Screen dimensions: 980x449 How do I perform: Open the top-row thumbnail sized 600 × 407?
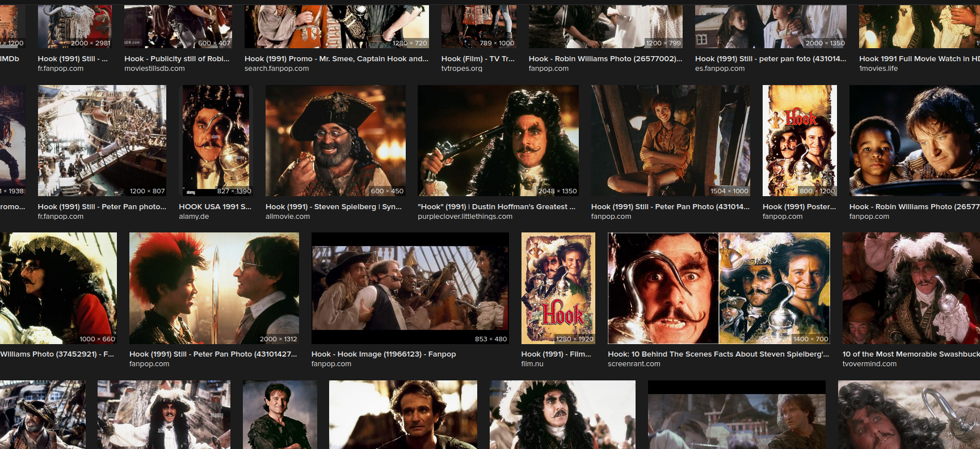[x=178, y=27]
